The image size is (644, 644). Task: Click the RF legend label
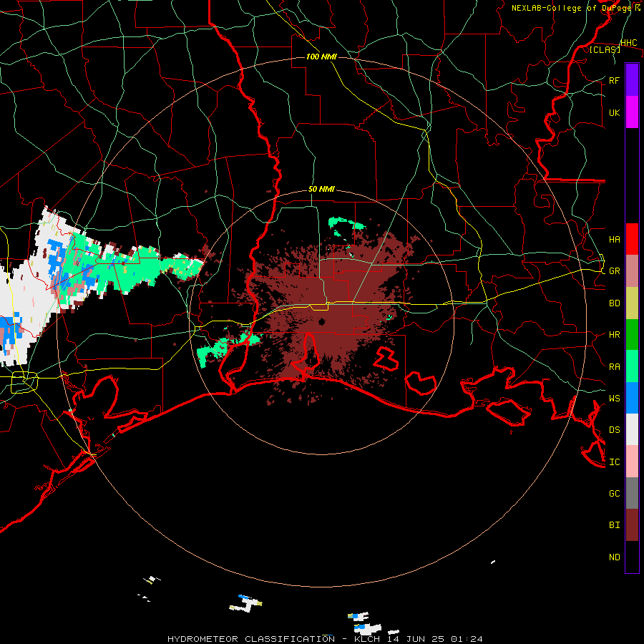click(614, 80)
